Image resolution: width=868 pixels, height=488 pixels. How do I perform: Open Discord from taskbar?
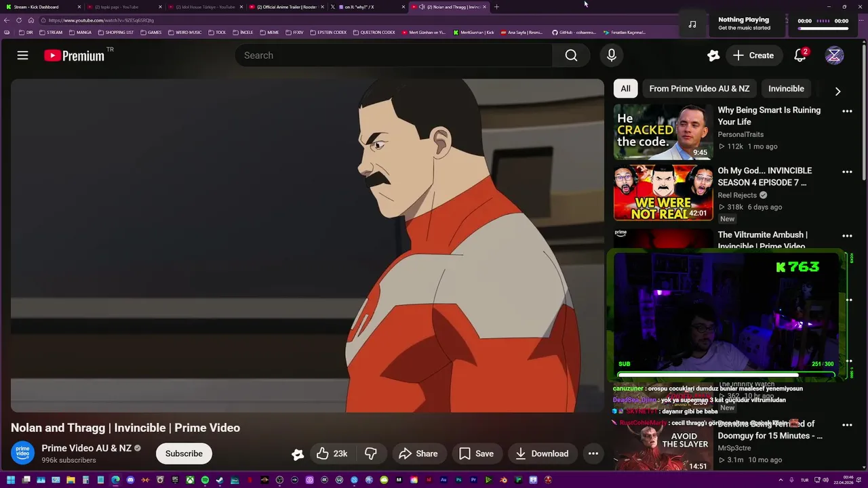130,480
